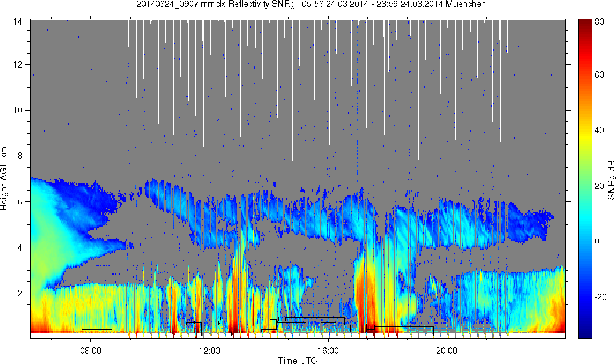
Task: Click the 20:00 time tick label
Action: click(x=447, y=351)
